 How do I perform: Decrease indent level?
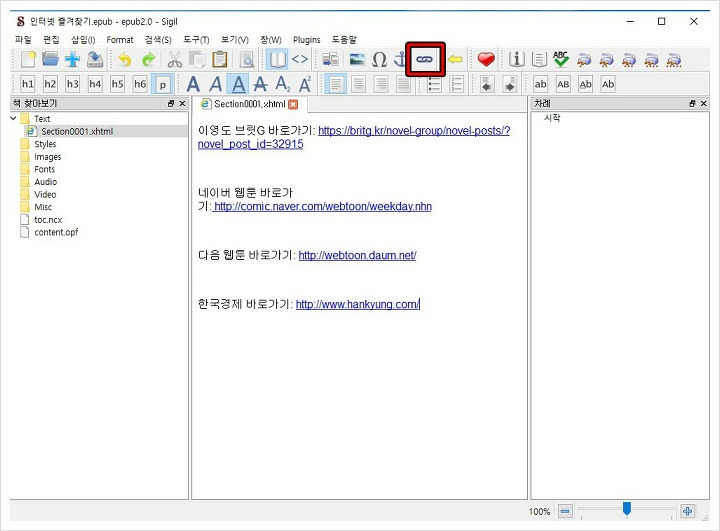[487, 85]
